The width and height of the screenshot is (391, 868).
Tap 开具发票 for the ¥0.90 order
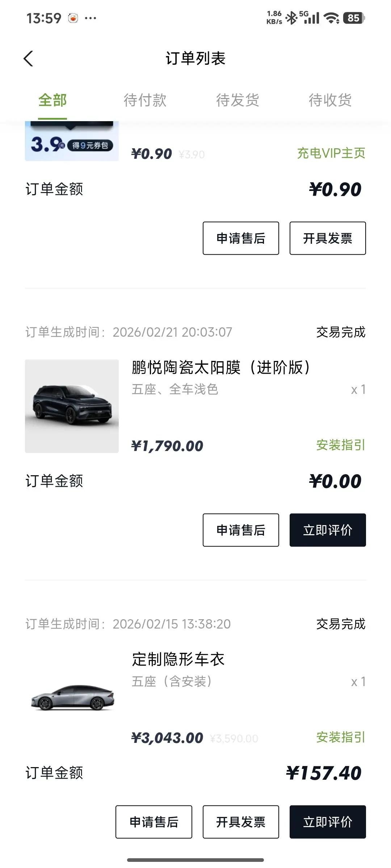coord(328,238)
